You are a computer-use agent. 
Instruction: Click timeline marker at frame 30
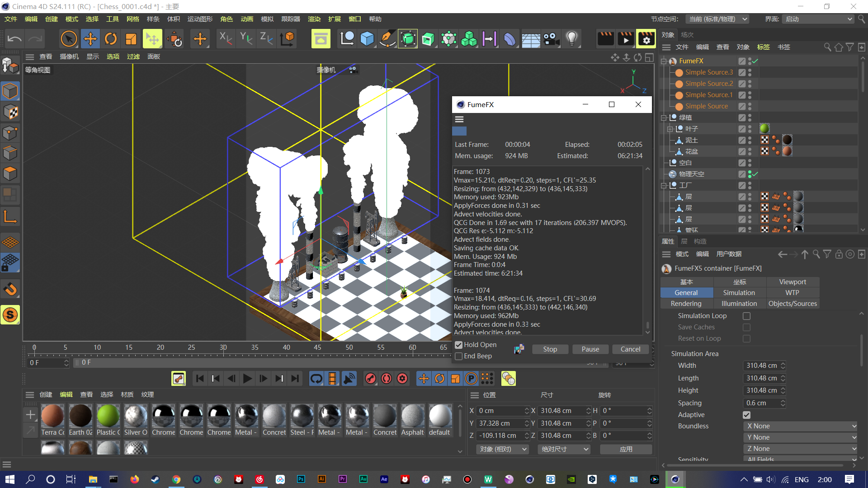click(x=223, y=347)
